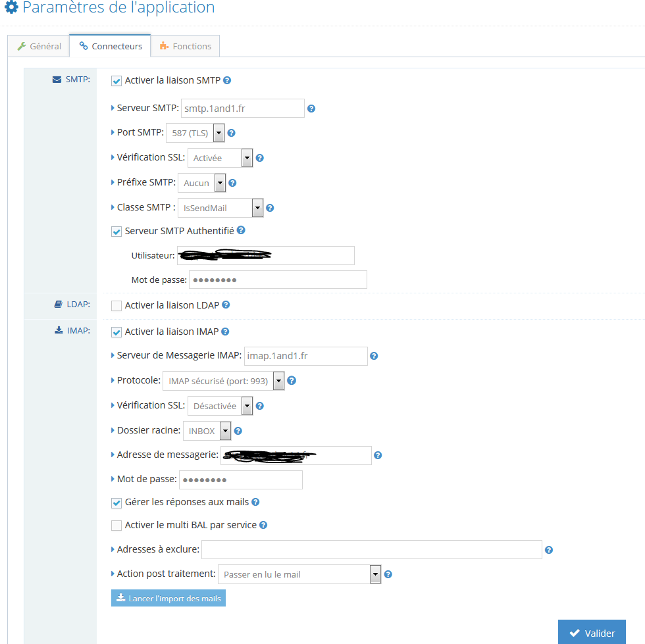The image size is (645, 644).
Task: Open the Port SMTP dropdown
Action: tap(195, 133)
